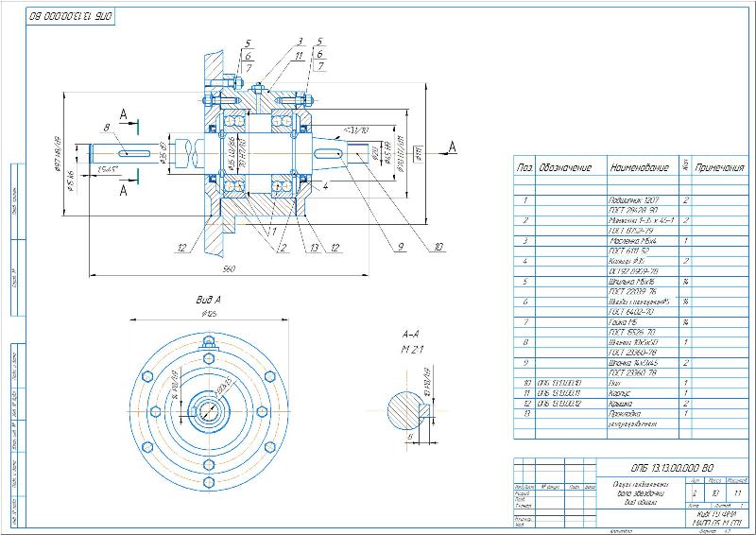The image size is (756, 535).
Task: Click the "560" overall length dimension
Action: click(x=229, y=269)
